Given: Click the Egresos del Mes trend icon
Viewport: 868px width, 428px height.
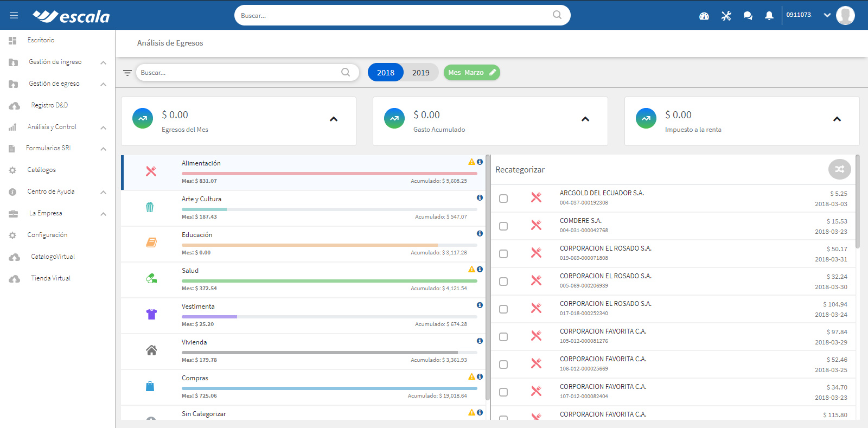Looking at the screenshot, I should pyautogui.click(x=143, y=118).
